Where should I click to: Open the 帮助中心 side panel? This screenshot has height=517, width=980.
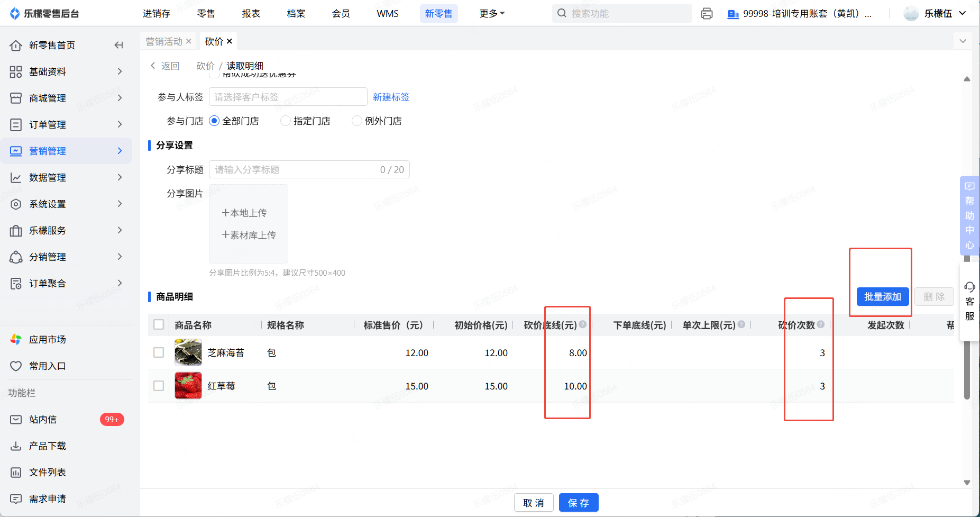click(x=969, y=215)
